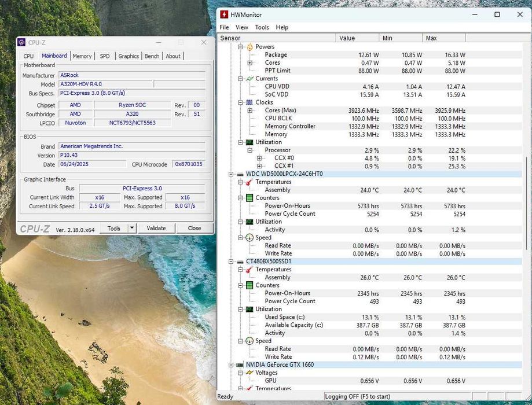Image resolution: width=532 pixels, height=405 pixels.
Task: Click WDC drive Utilization icon
Action: [250, 222]
